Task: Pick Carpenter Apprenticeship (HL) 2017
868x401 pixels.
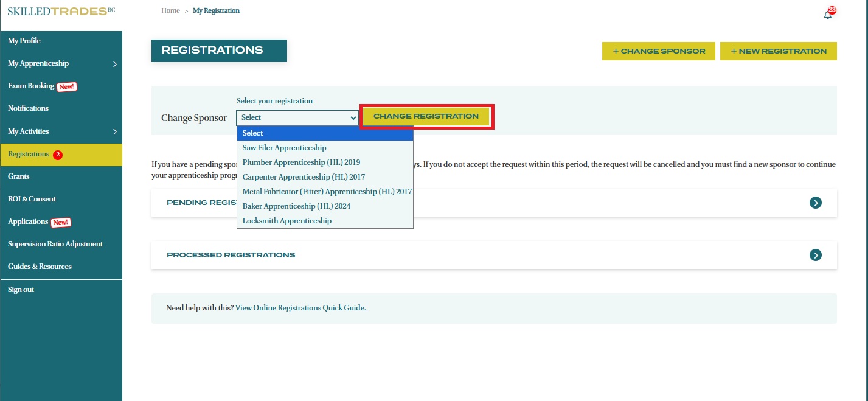Action: pos(304,177)
